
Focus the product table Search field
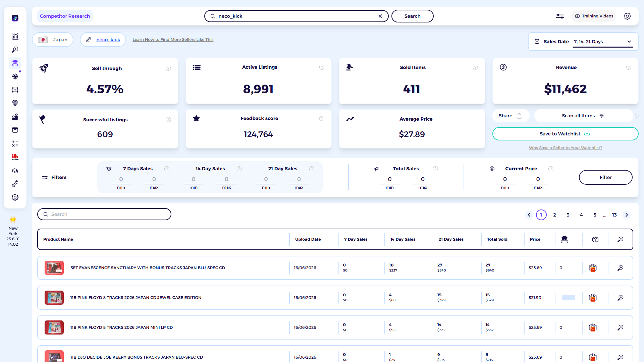click(x=104, y=214)
